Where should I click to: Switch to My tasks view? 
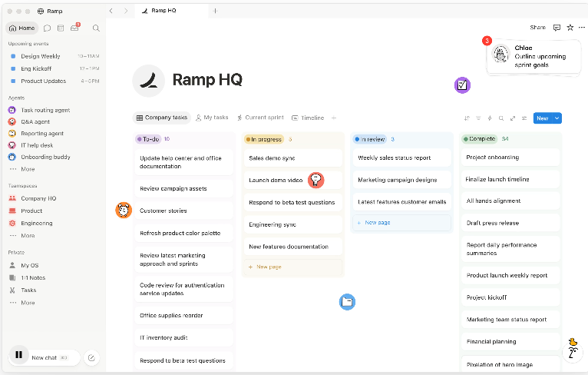pos(212,118)
